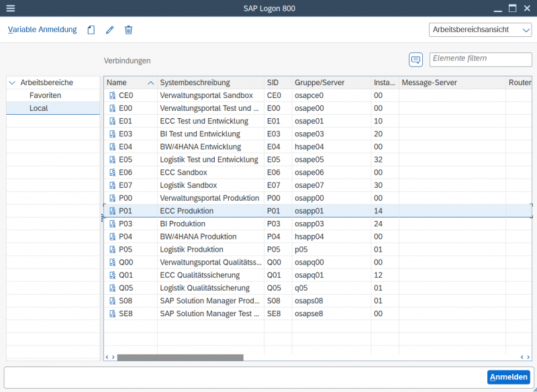Click the E06 connection icon
Image resolution: width=537 pixels, height=392 pixels.
point(112,173)
